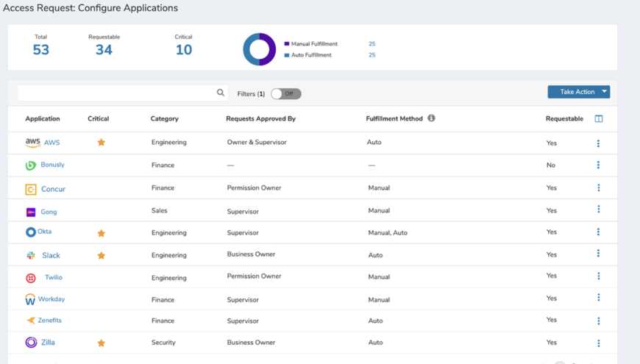Open row actions for Twilio
Viewport: 640px width, 364px height.
pos(598,276)
